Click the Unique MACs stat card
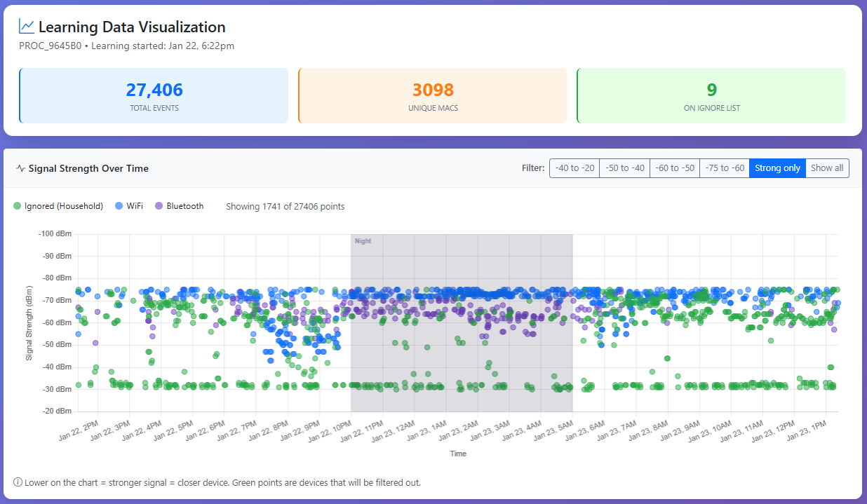Viewport: 867px width, 504px height. point(433,95)
